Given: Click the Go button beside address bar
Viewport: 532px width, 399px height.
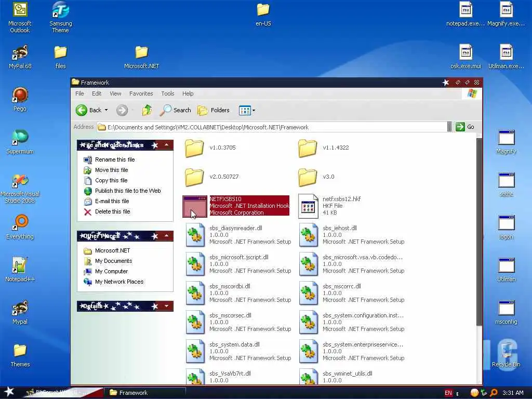Looking at the screenshot, I should click(x=465, y=127).
